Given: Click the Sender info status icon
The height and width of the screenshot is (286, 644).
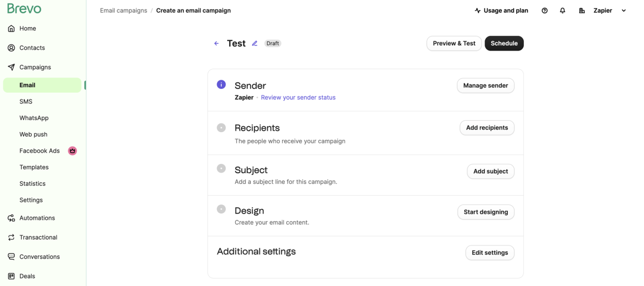Looking at the screenshot, I should click(221, 84).
